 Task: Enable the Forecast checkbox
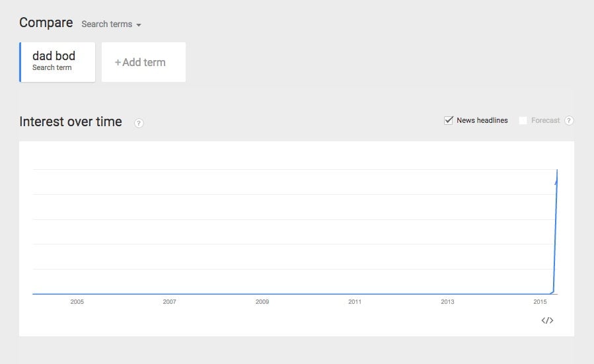523,120
